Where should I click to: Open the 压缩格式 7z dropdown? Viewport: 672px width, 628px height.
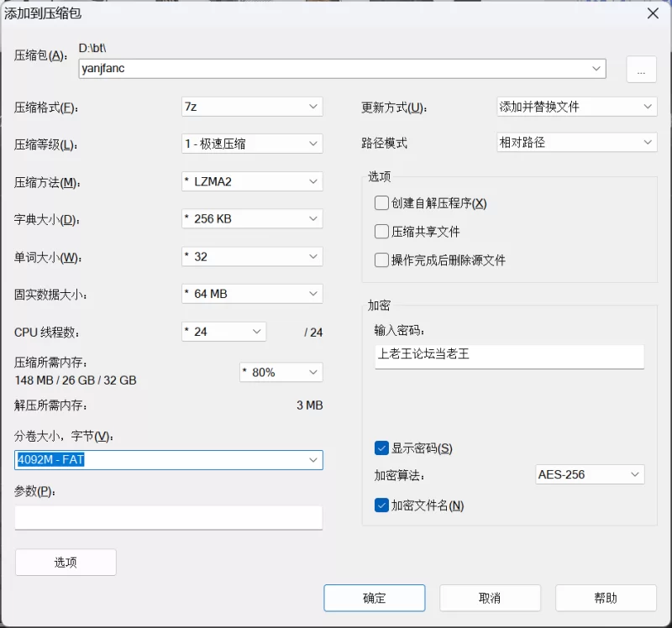(252, 107)
